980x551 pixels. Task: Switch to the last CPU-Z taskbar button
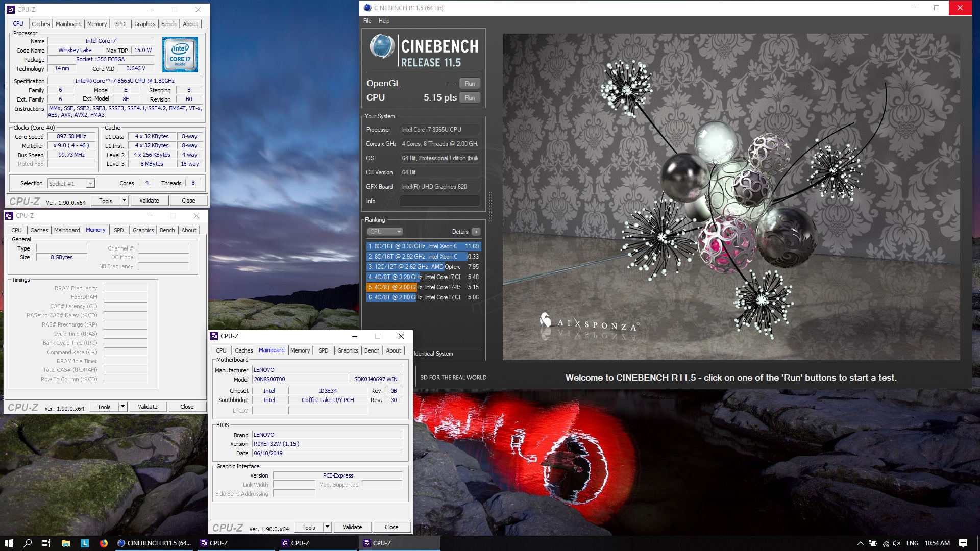(400, 543)
